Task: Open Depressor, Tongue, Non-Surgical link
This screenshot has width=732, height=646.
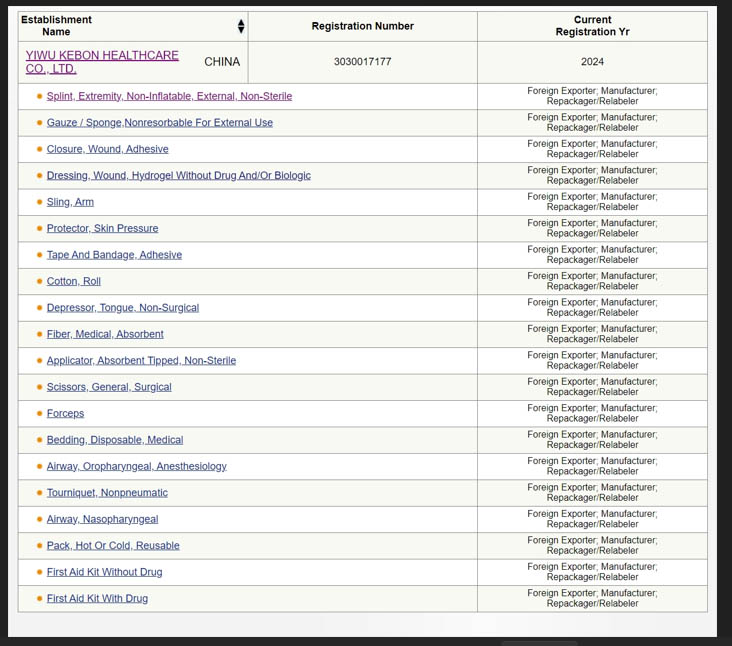Action: [x=122, y=308]
